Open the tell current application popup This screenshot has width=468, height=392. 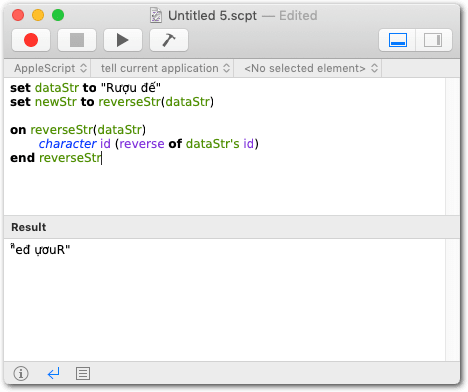(165, 68)
